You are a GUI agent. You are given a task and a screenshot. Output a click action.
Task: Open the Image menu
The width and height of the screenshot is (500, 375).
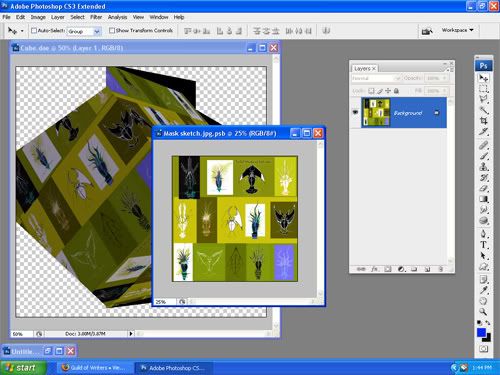(x=38, y=17)
